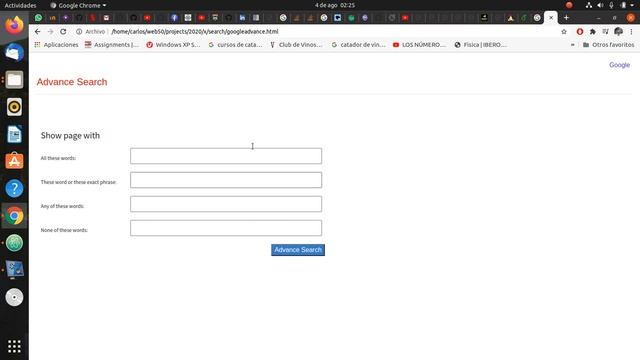The width and height of the screenshot is (640, 360).
Task: Click the 'None of these words:' label
Action: 64,230
